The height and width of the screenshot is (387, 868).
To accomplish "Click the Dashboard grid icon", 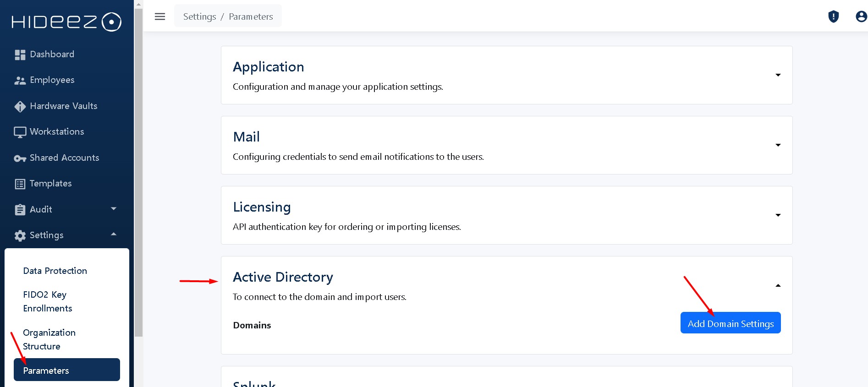I will 20,55.
